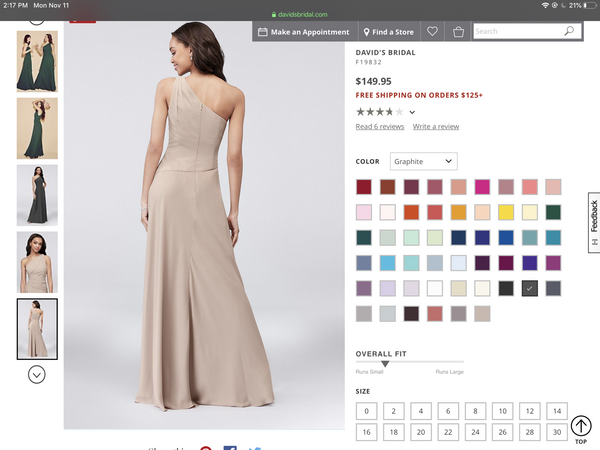Screen dimensions: 600x450
Task: Choose the orange color swatch
Action: [411, 212]
